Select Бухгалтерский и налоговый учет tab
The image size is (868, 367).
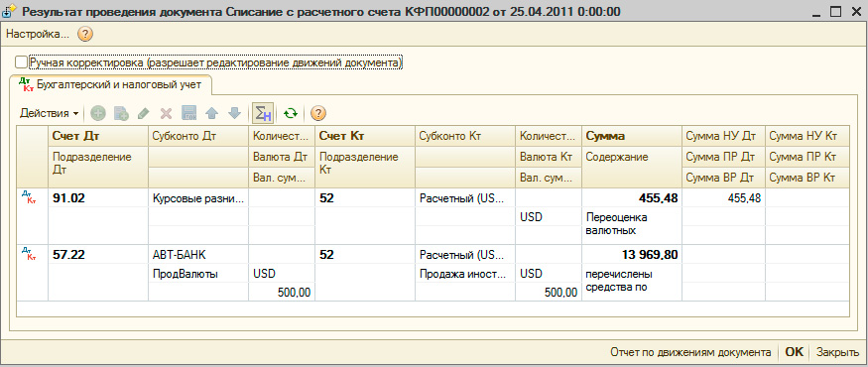pos(111,84)
